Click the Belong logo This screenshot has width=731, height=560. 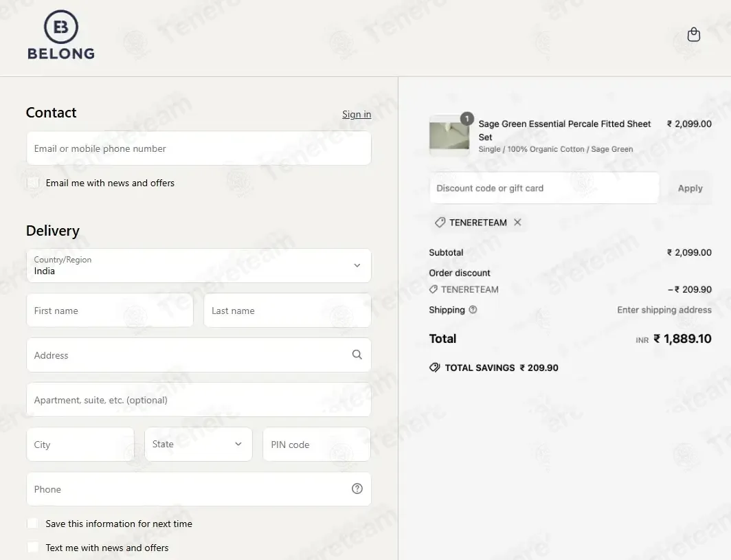61,36
